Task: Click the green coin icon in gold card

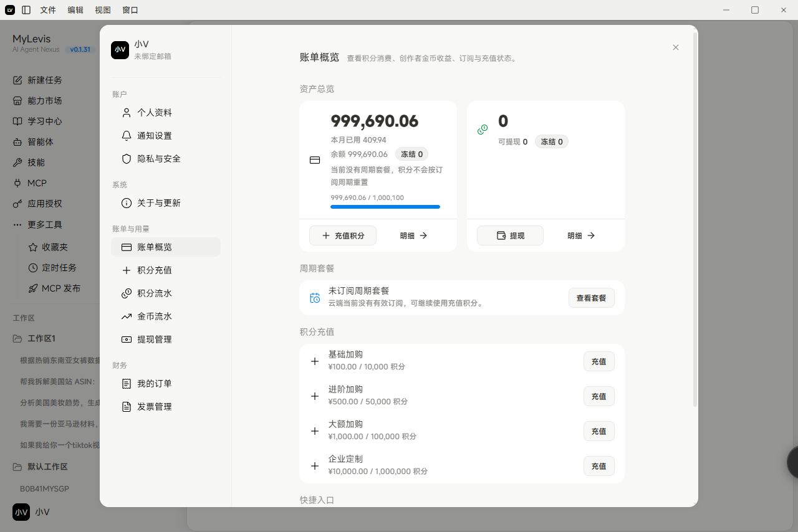Action: pyautogui.click(x=483, y=130)
